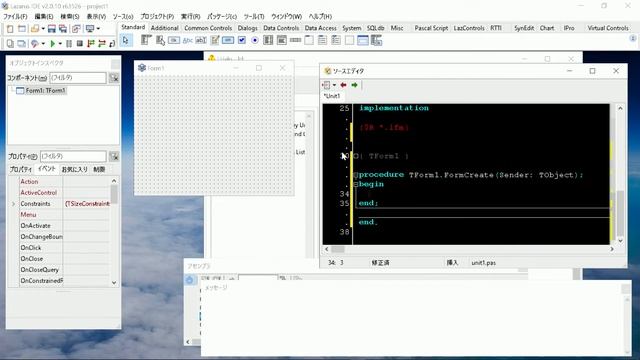Click the View Units icon
The width and height of the screenshot is (640, 360).
point(10,43)
